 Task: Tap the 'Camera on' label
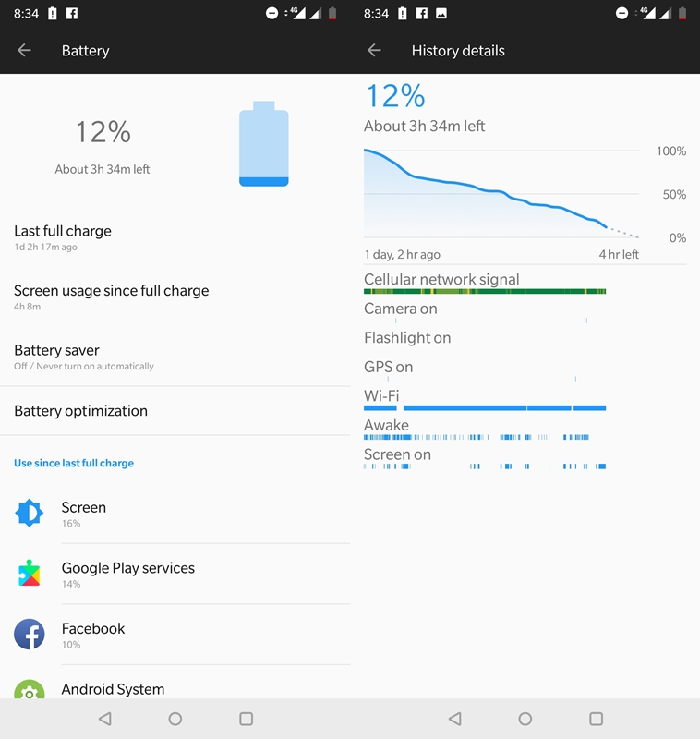point(401,309)
